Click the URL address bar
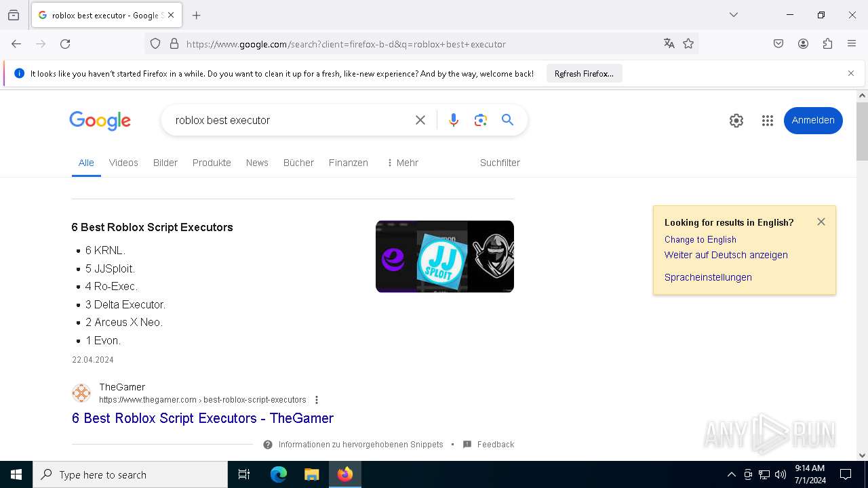This screenshot has height=488, width=868. (420, 44)
